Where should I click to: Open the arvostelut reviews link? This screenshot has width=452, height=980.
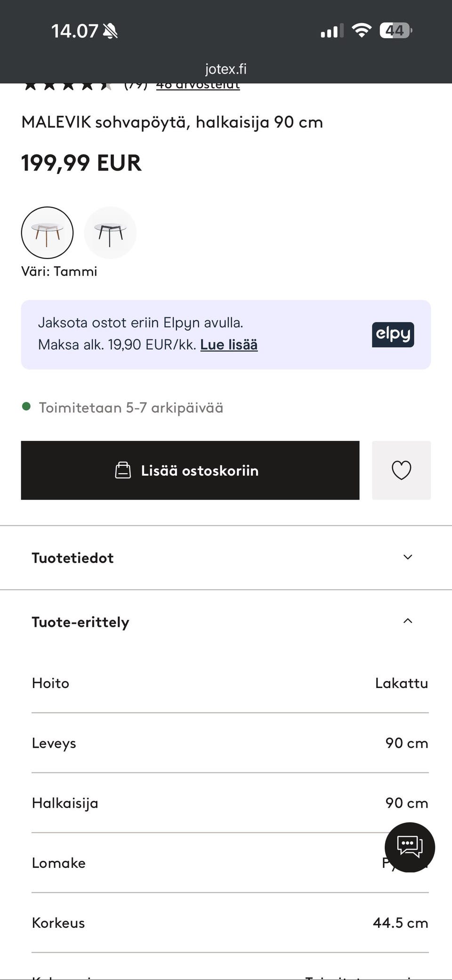pyautogui.click(x=198, y=86)
